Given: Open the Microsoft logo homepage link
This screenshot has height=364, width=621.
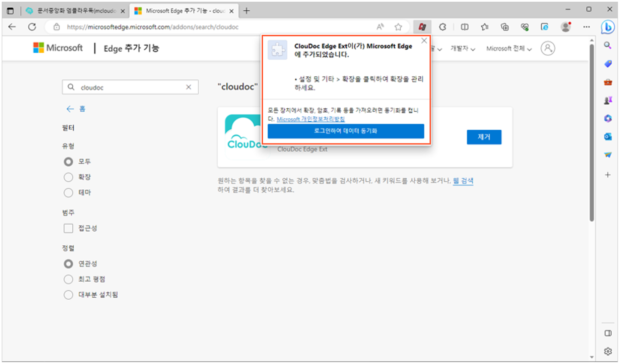Looking at the screenshot, I should click(58, 48).
